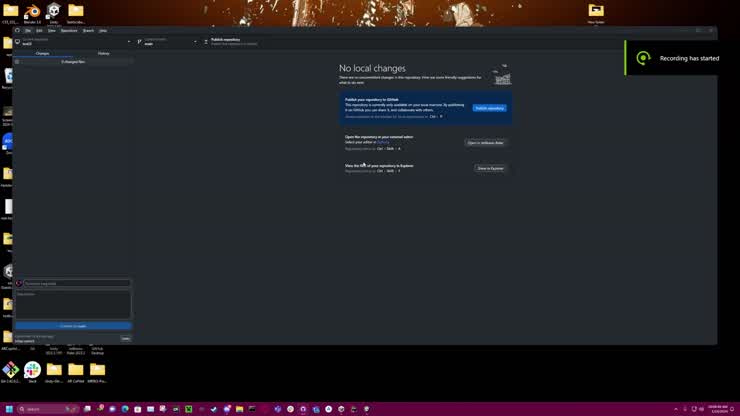Open the Blender desktop shortcut
The width and height of the screenshot is (740, 416).
point(32,11)
